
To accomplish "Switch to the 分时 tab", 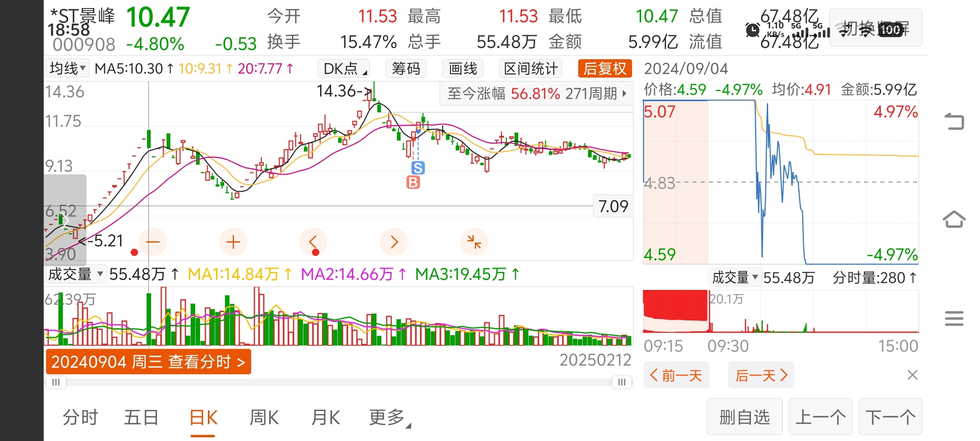I will (x=80, y=418).
